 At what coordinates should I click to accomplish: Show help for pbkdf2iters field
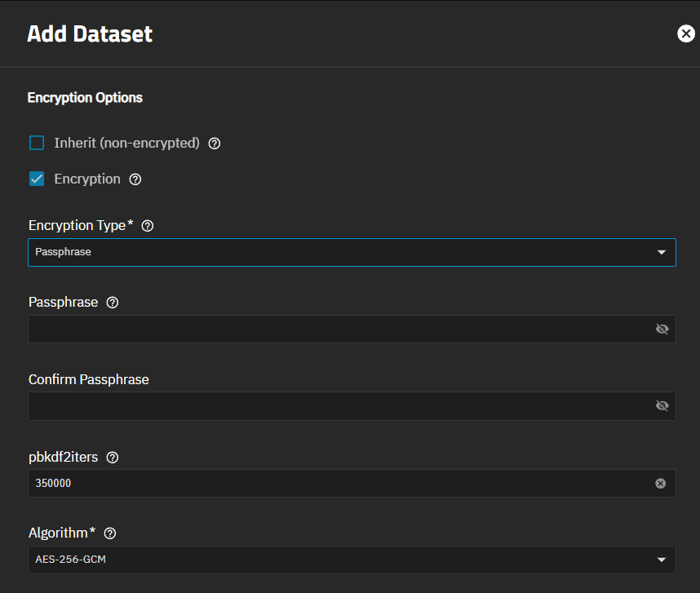[113, 458]
